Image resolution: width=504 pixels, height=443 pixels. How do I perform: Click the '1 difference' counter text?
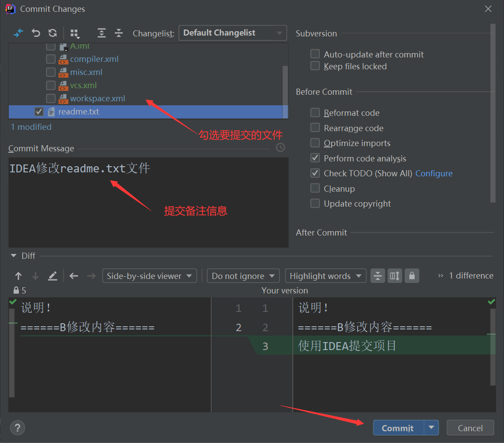[471, 276]
